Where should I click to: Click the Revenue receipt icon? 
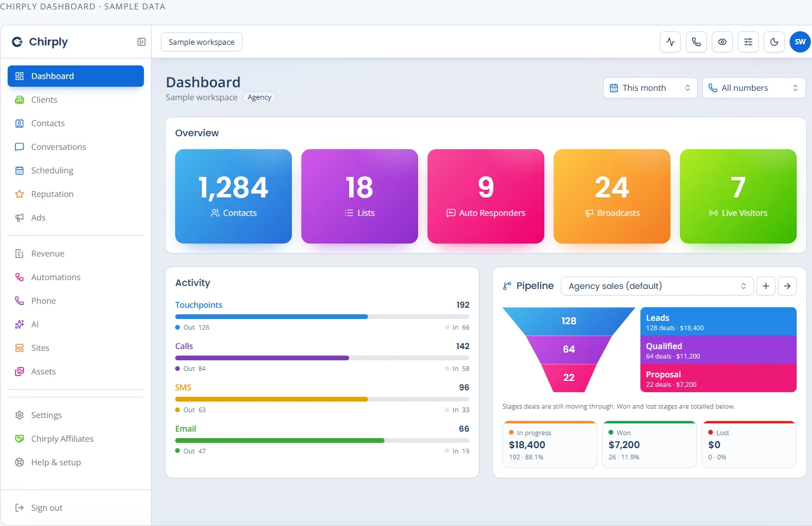(19, 254)
